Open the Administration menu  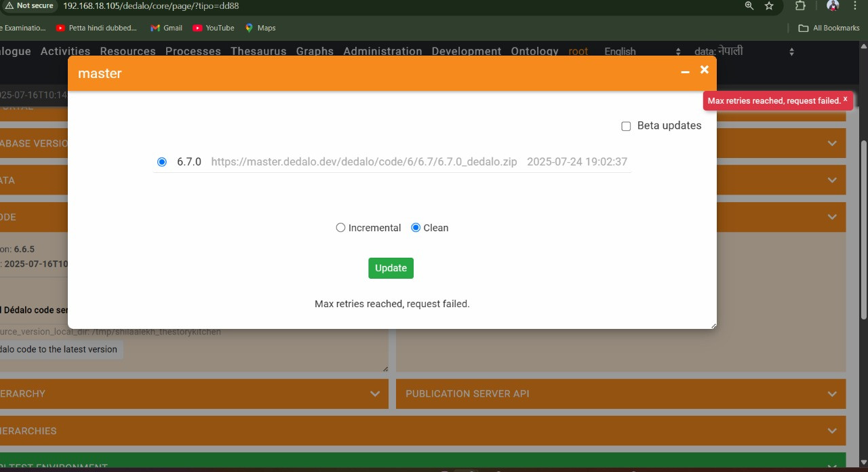pos(382,52)
